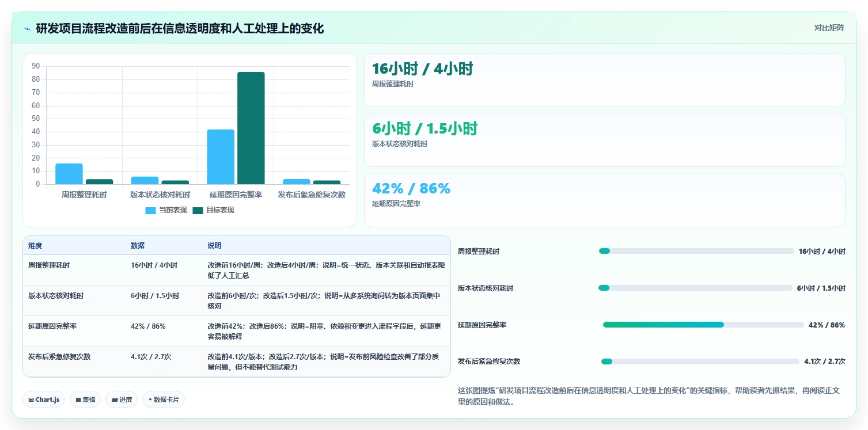The image size is (868, 430).
Task: Click the light blue 延期原因完整率 chart bar
Action: 221,157
